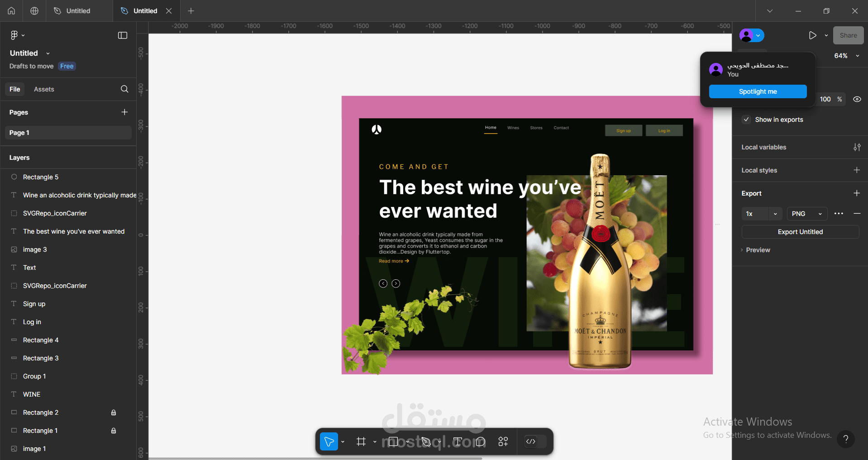The width and height of the screenshot is (868, 460).
Task: Select the Rectangle shape tool
Action: point(393,441)
